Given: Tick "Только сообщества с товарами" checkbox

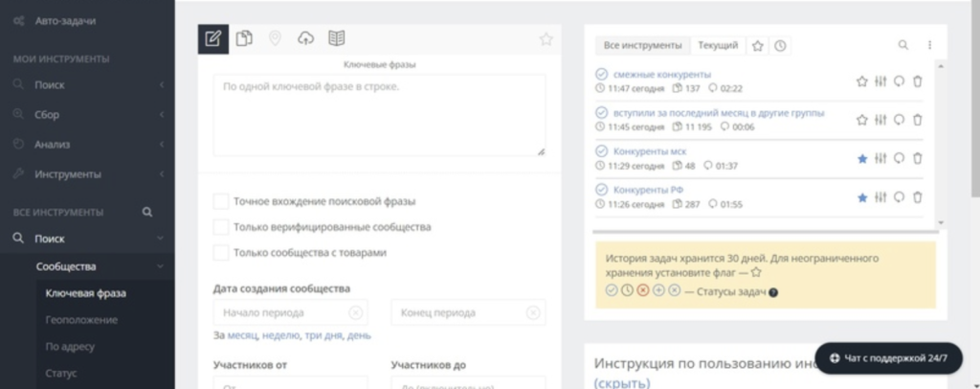Looking at the screenshot, I should [221, 253].
